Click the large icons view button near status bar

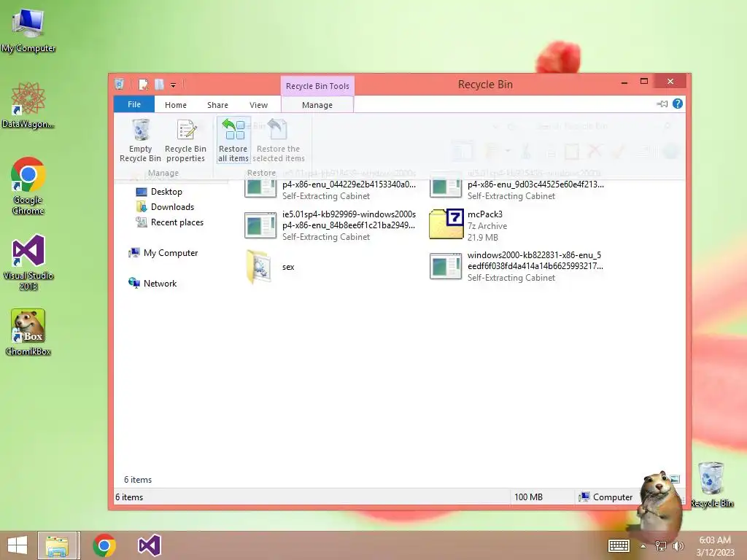(x=675, y=479)
